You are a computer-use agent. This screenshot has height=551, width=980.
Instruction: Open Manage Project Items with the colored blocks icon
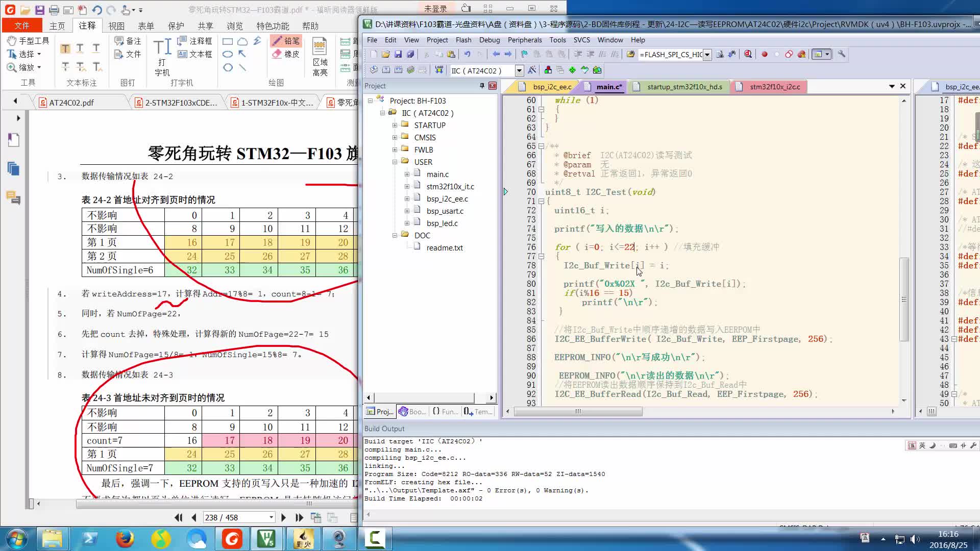[548, 70]
